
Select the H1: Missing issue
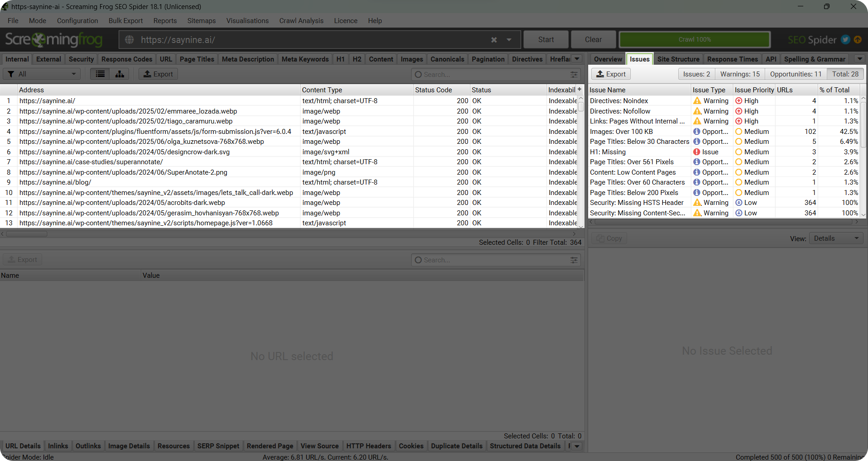pos(724,152)
